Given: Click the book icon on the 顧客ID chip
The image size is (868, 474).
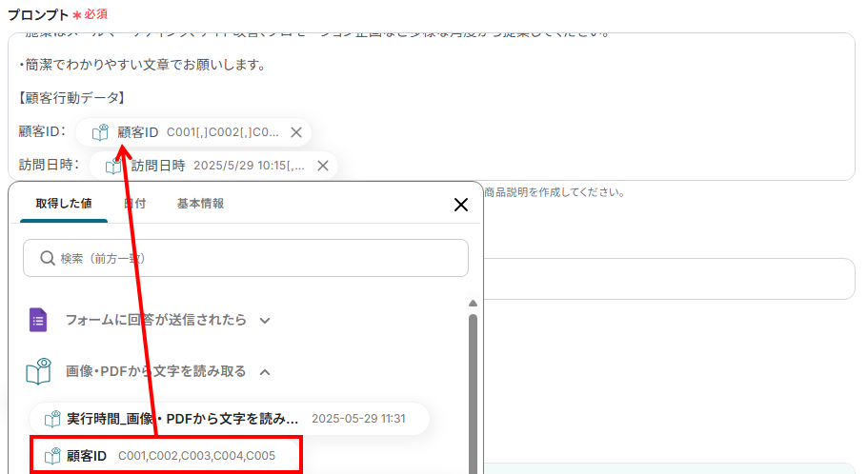Looking at the screenshot, I should [x=100, y=132].
